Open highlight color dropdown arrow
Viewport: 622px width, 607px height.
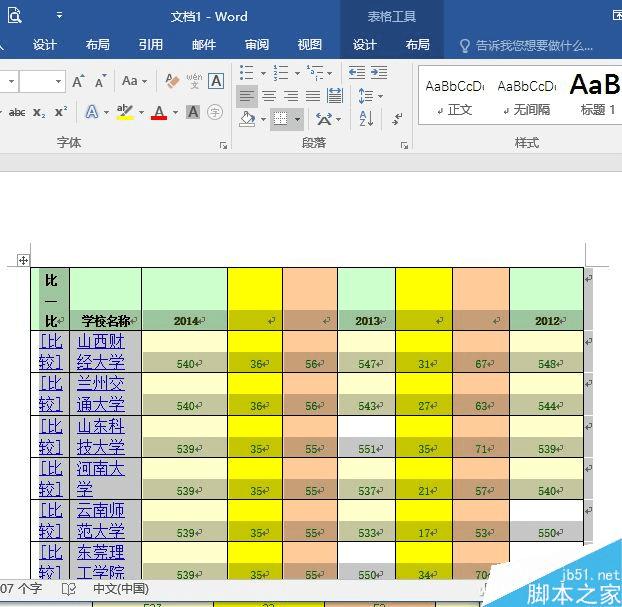[x=141, y=113]
